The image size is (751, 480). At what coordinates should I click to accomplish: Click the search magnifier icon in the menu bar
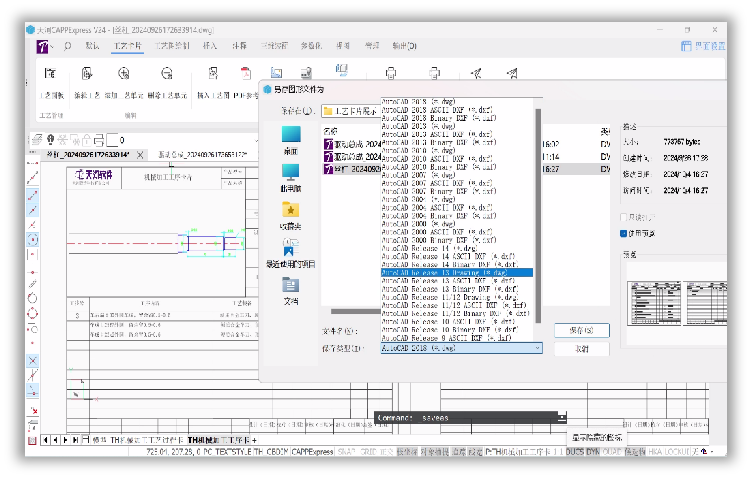pos(68,46)
